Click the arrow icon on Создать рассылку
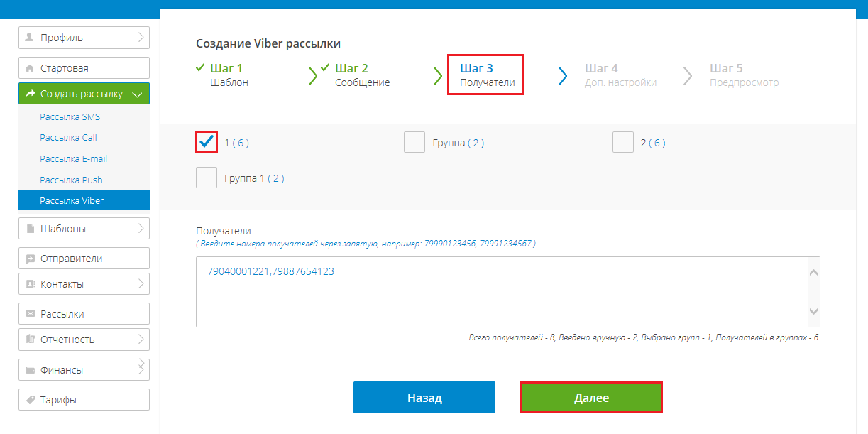This screenshot has height=434, width=868. 31,94
